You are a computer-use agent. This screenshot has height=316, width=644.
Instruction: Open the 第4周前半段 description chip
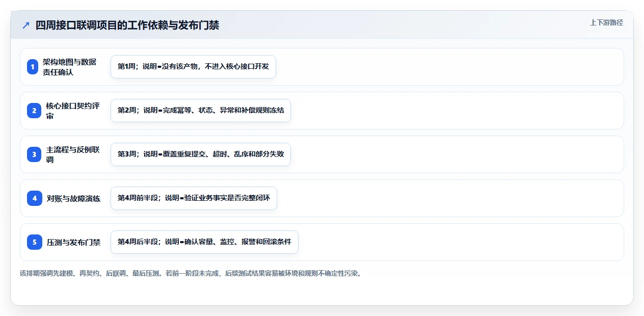coord(194,198)
